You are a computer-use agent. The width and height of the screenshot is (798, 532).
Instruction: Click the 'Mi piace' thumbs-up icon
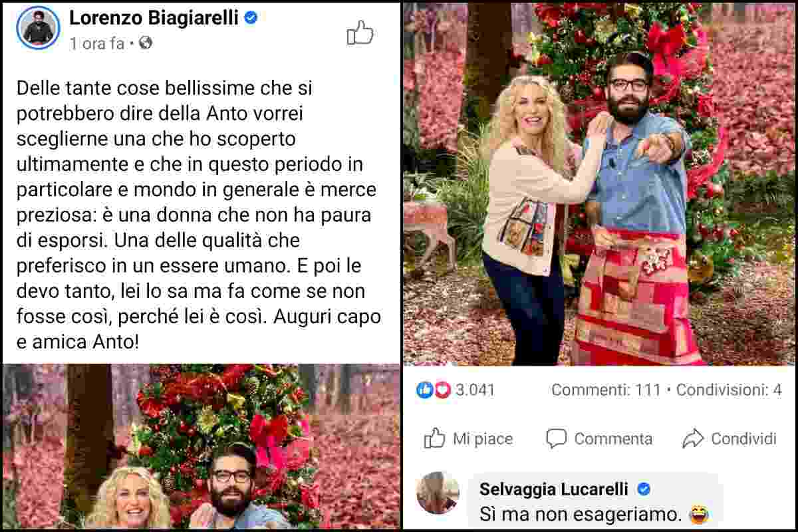click(x=434, y=438)
